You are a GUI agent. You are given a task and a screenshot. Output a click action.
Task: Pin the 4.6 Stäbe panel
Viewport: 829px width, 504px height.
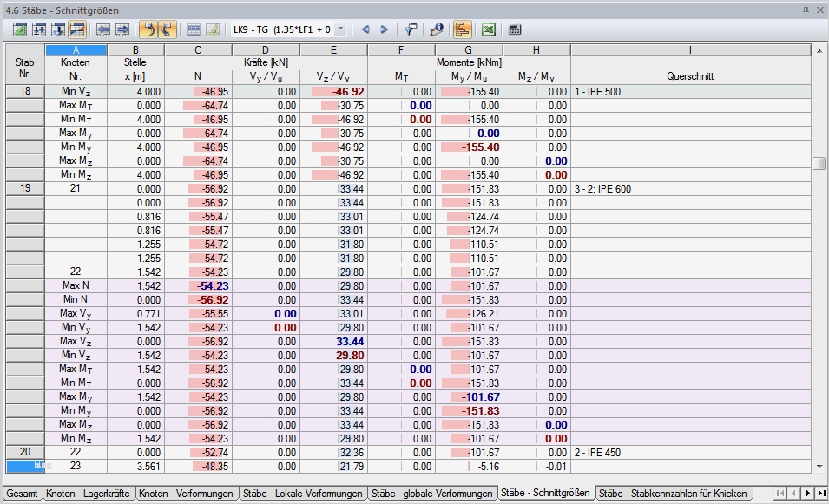point(806,10)
